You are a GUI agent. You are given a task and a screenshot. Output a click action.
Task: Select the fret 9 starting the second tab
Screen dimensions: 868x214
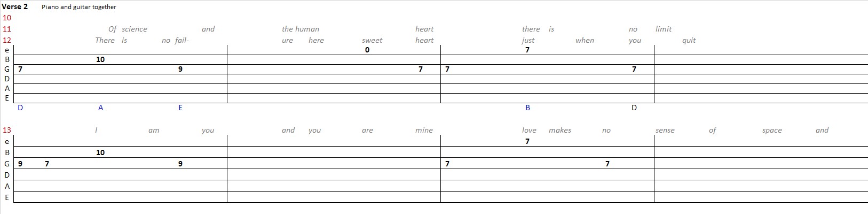pos(20,164)
